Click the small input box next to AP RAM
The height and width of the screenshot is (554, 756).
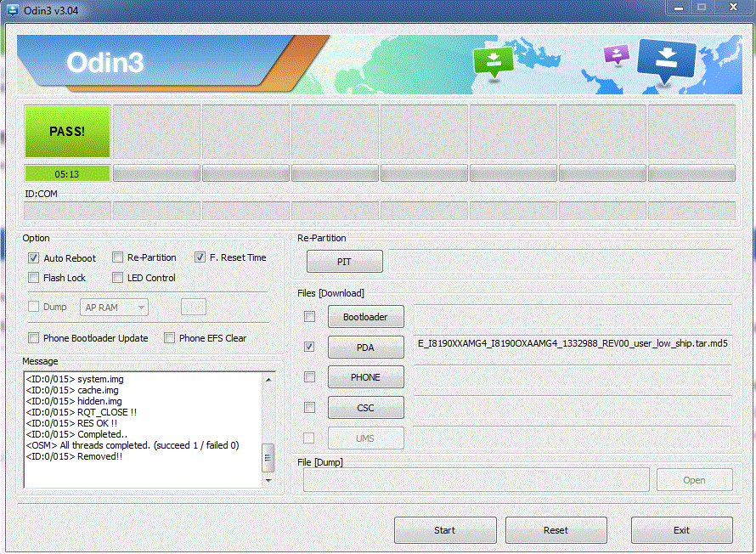(x=194, y=307)
